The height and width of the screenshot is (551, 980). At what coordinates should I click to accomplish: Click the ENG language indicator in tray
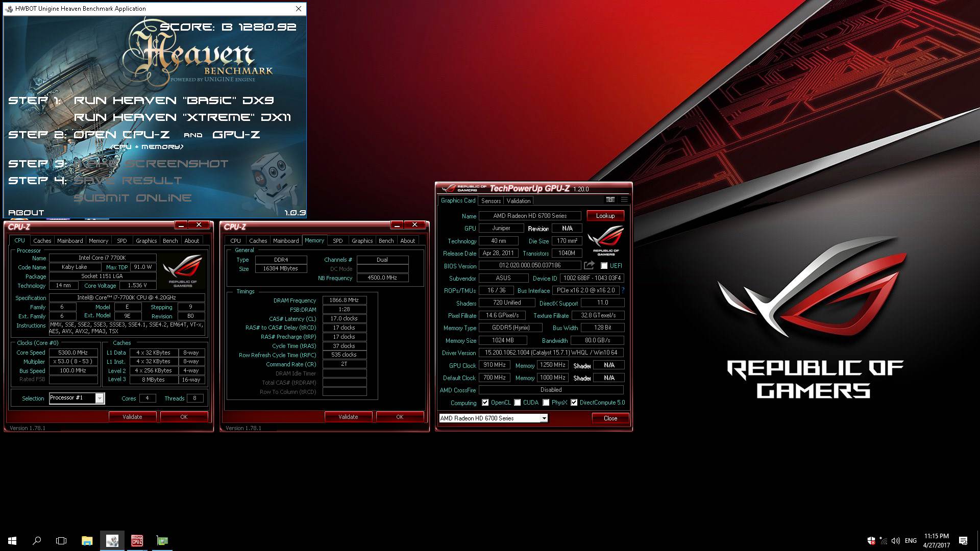[911, 540]
